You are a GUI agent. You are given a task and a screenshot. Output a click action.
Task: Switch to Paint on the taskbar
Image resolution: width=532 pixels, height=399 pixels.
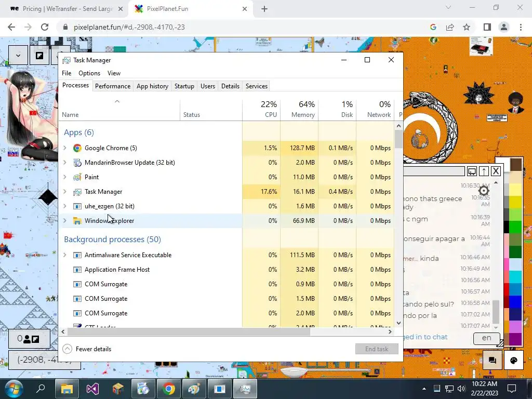[x=194, y=389]
